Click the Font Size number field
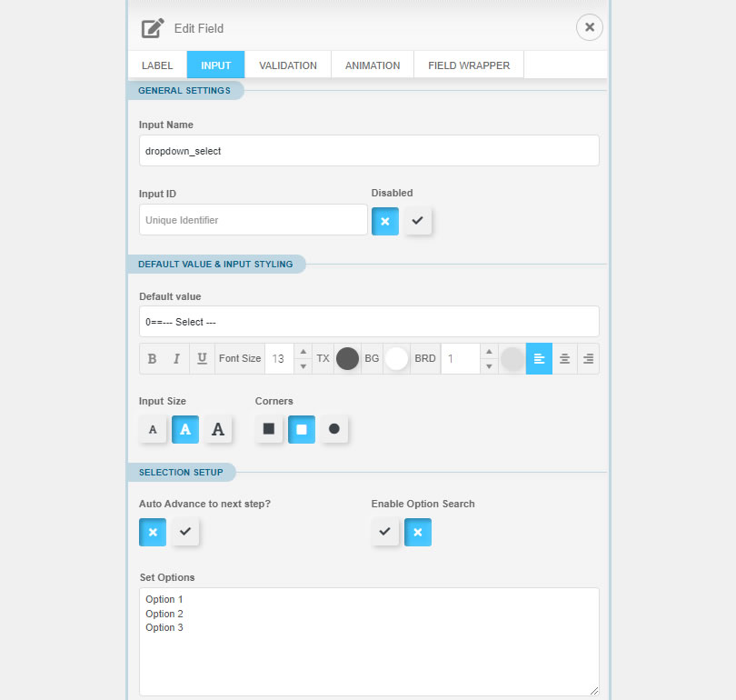The width and height of the screenshot is (736, 700). coord(279,359)
